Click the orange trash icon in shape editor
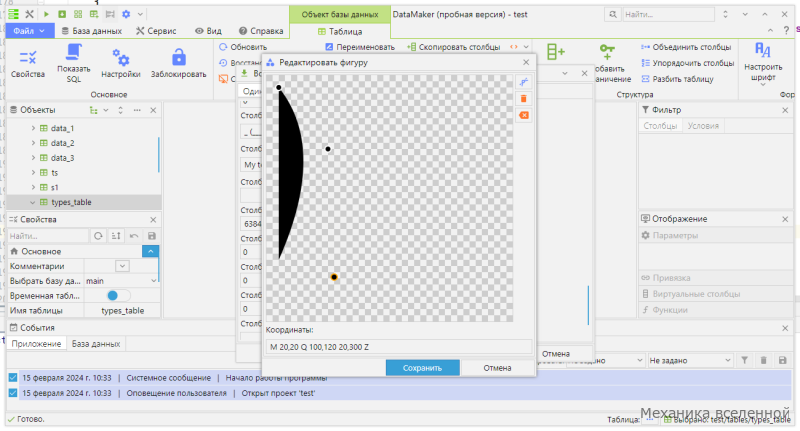Screen dimensions: 800x431 pyautogui.click(x=523, y=98)
